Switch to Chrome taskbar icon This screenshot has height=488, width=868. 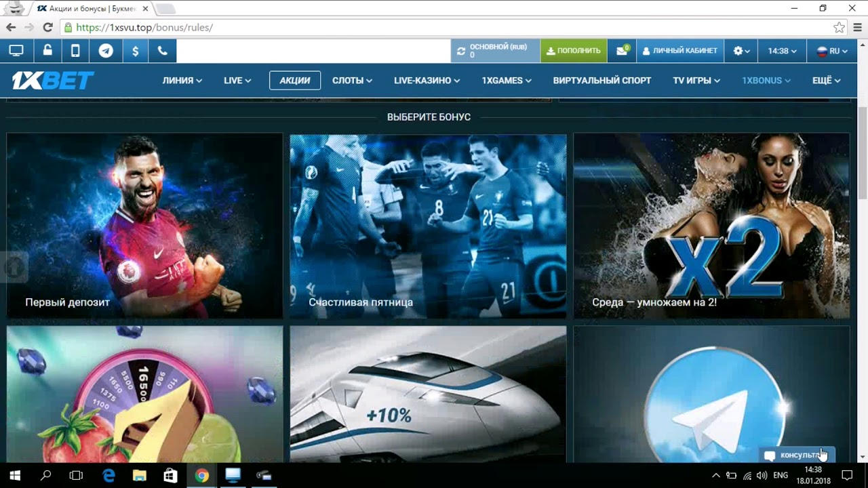coord(201,476)
